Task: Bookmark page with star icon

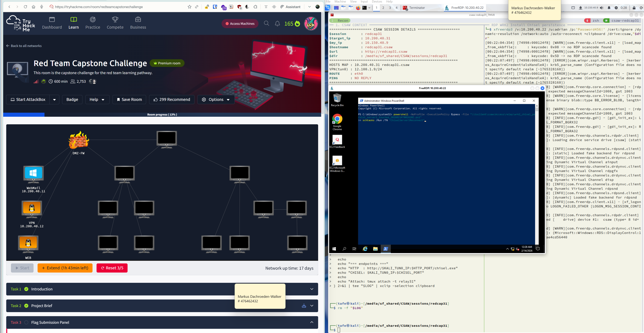Action: pos(189,7)
